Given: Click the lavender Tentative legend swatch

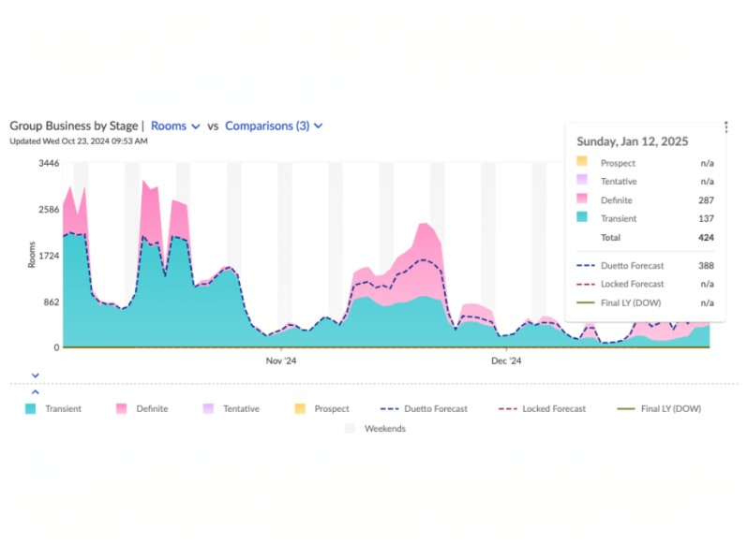Looking at the screenshot, I should tap(208, 408).
